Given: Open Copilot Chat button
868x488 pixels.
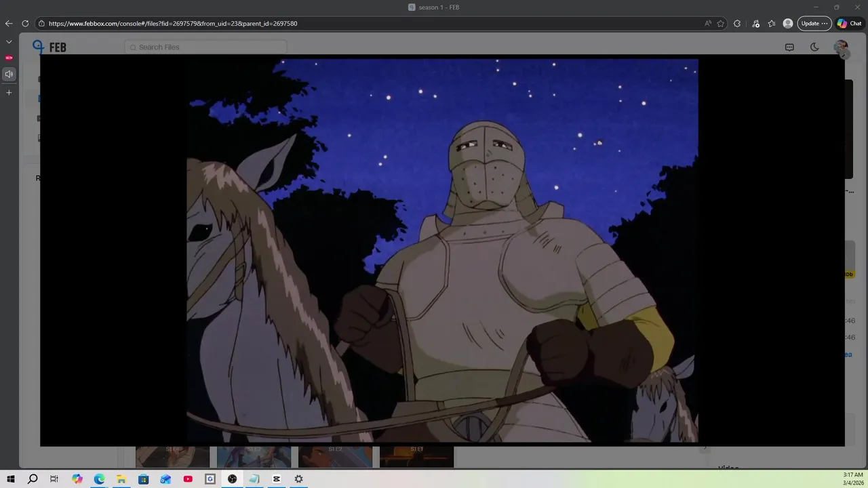Looking at the screenshot, I should click(x=850, y=23).
